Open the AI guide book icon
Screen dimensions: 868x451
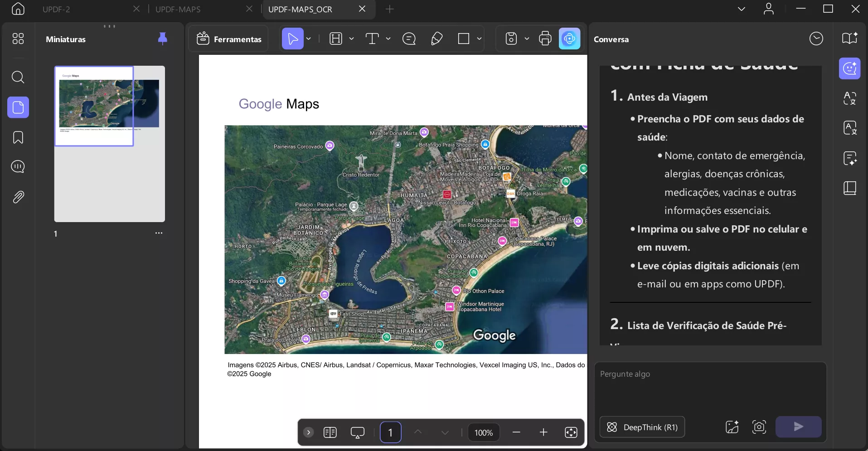850,39
